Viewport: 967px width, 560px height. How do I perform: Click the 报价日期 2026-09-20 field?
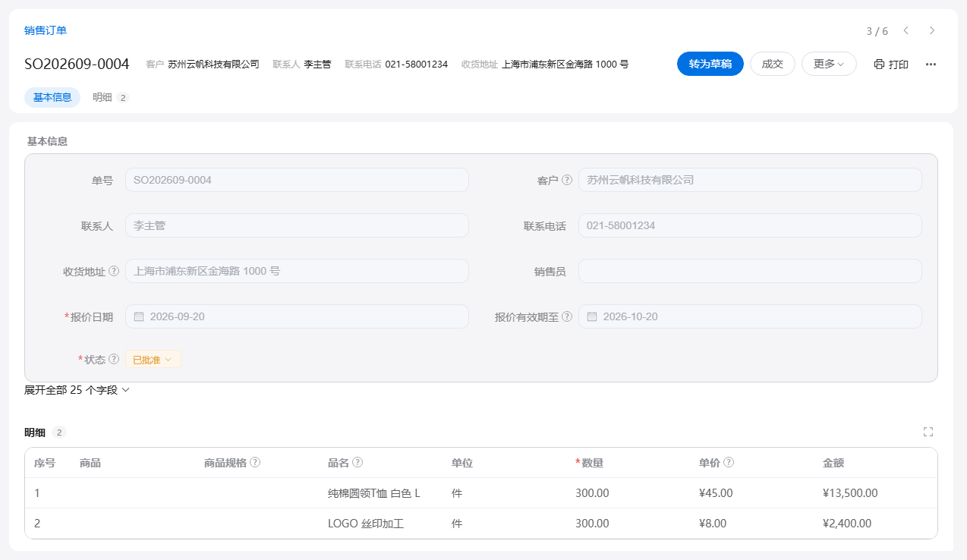point(297,316)
